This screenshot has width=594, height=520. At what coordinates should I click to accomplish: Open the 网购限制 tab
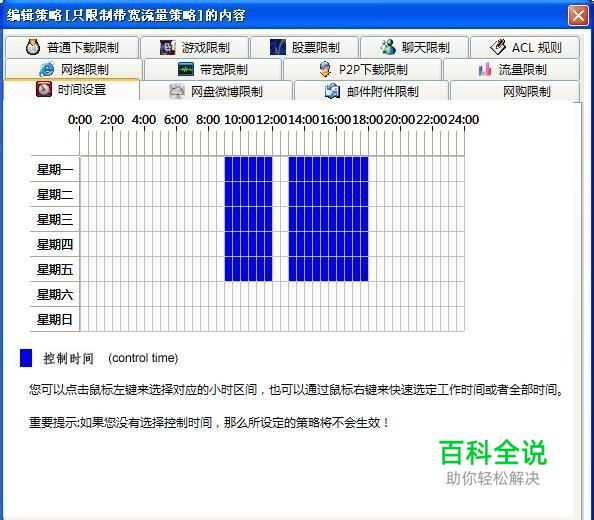click(515, 91)
